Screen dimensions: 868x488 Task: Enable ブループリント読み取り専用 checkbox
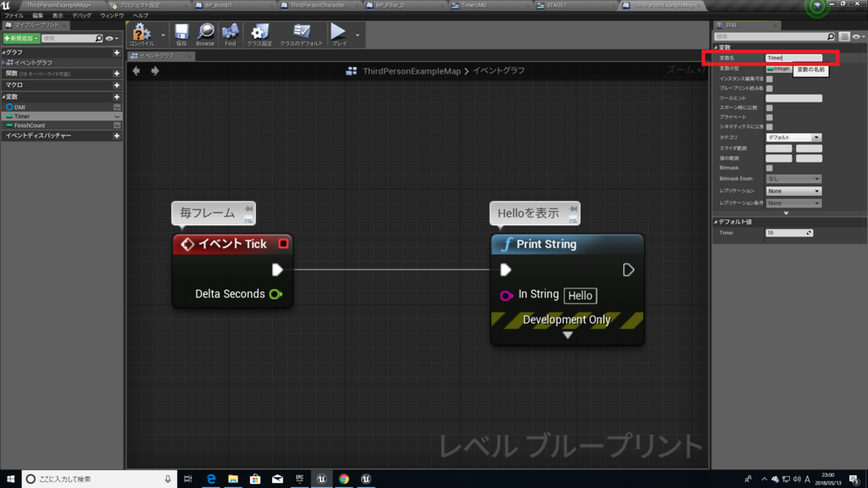[x=770, y=88]
